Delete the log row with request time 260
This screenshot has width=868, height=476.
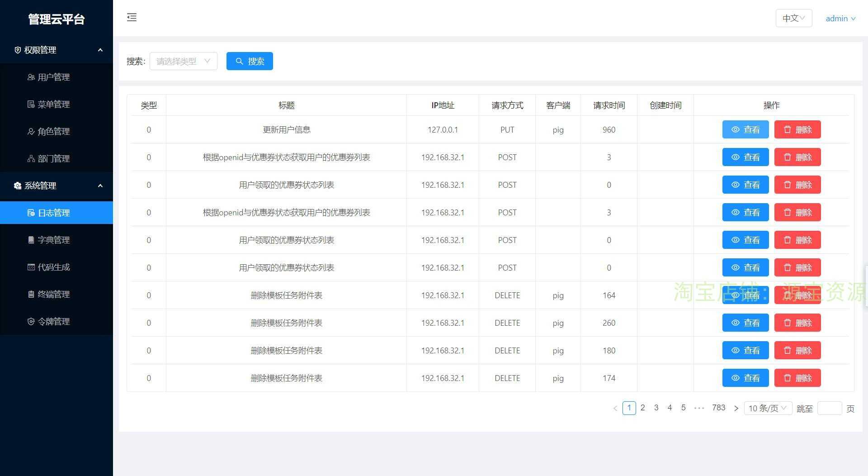[x=797, y=323]
